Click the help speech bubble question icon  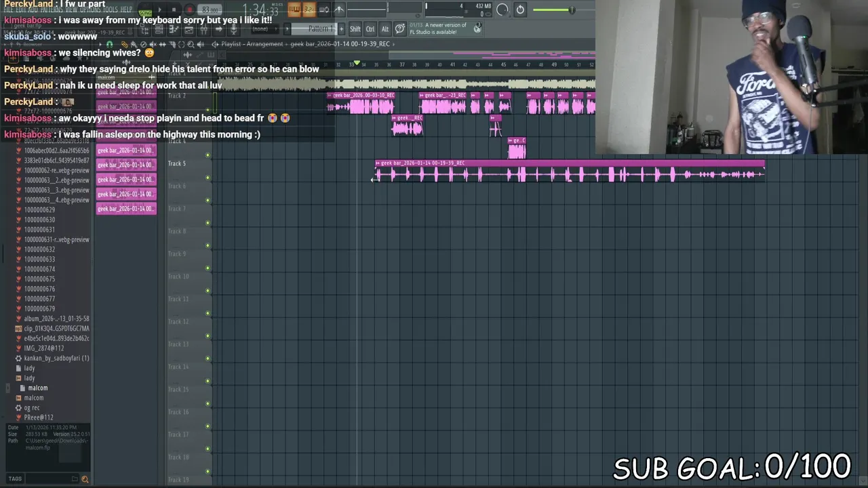(x=400, y=28)
